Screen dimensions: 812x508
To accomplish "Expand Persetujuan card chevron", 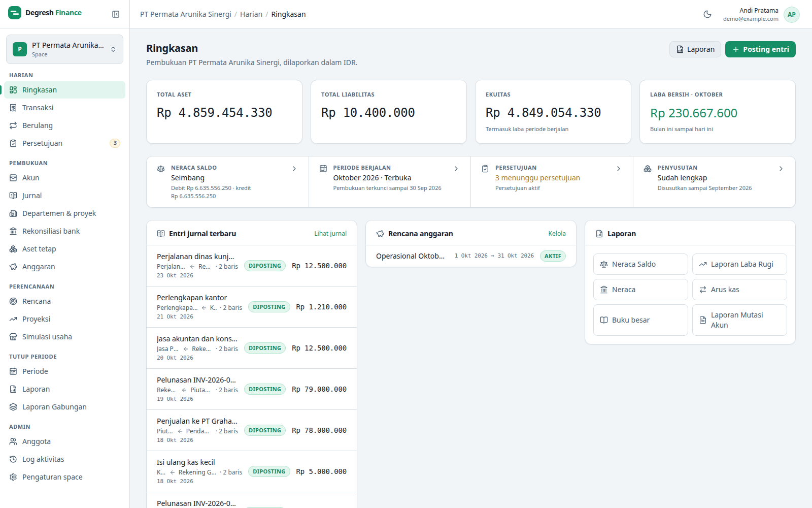I will (619, 169).
